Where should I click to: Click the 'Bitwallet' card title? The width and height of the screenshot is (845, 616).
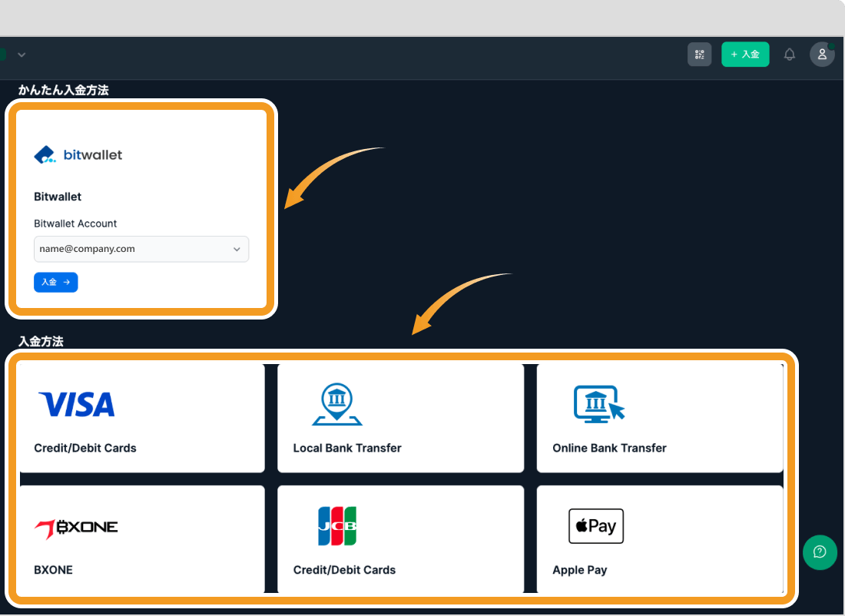(x=58, y=197)
